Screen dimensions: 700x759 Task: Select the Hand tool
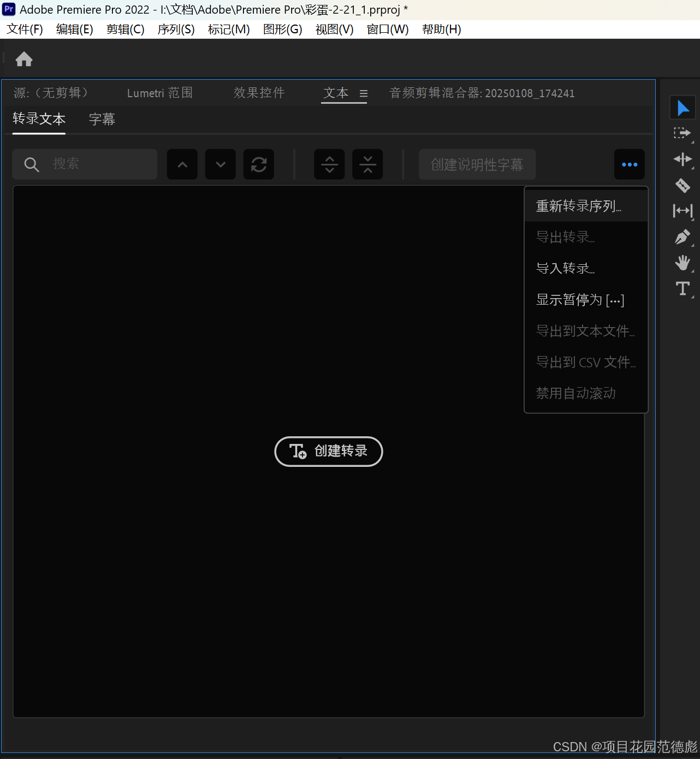click(x=683, y=263)
